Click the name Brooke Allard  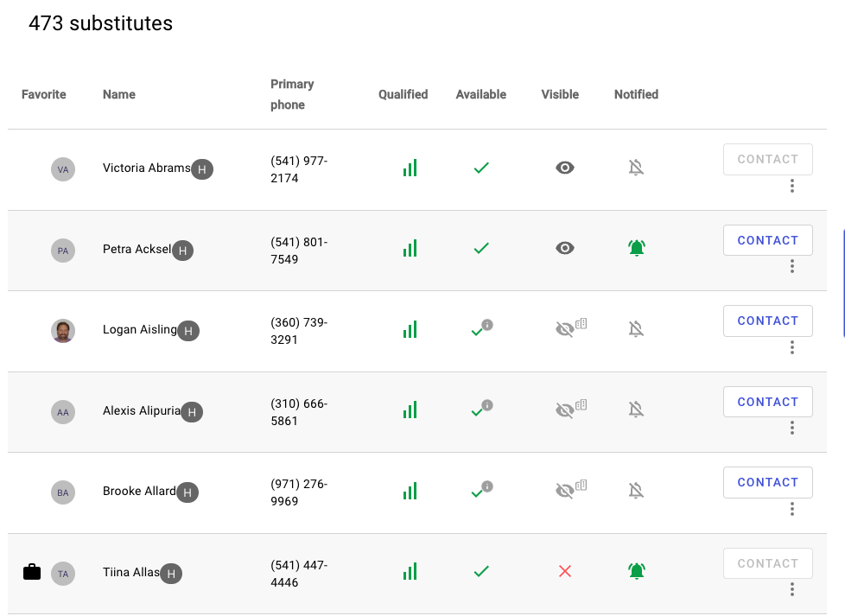click(139, 491)
